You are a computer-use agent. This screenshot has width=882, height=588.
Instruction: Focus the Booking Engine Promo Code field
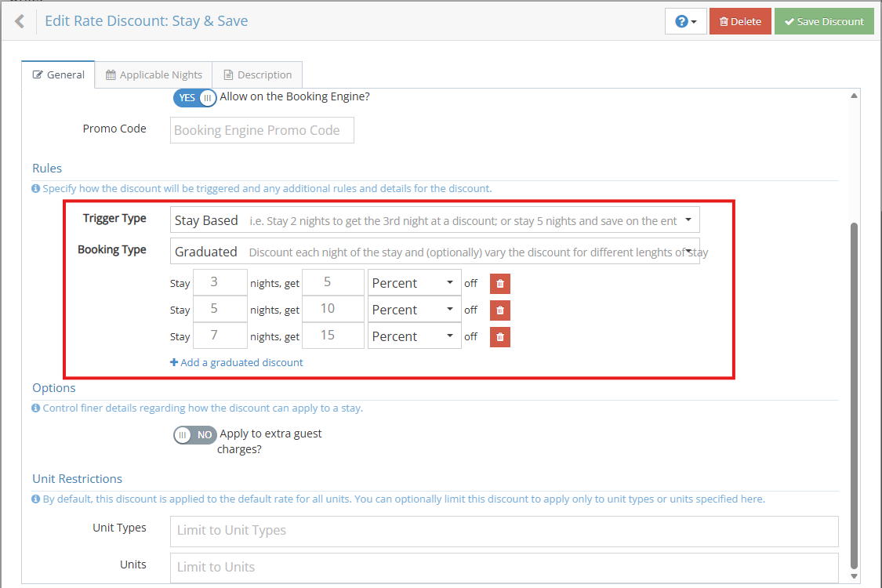262,130
